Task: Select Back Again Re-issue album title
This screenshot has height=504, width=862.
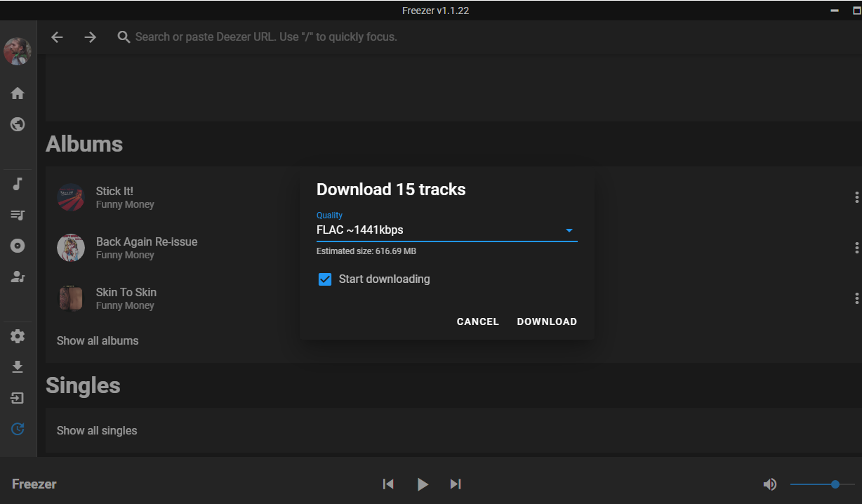Action: pos(147,241)
